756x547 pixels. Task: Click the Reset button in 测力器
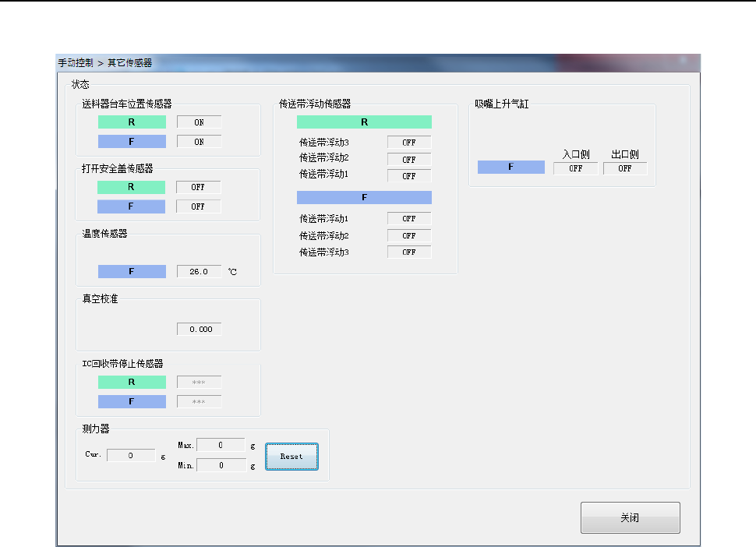point(291,457)
